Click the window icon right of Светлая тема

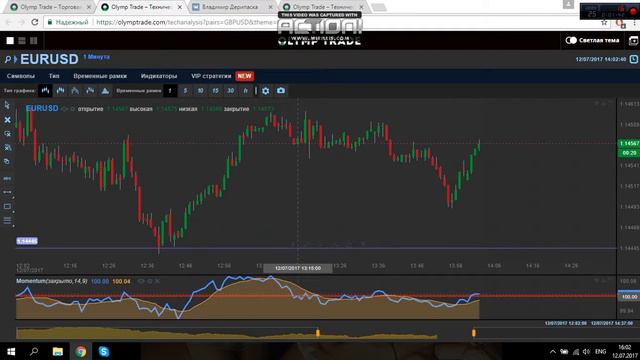(633, 40)
